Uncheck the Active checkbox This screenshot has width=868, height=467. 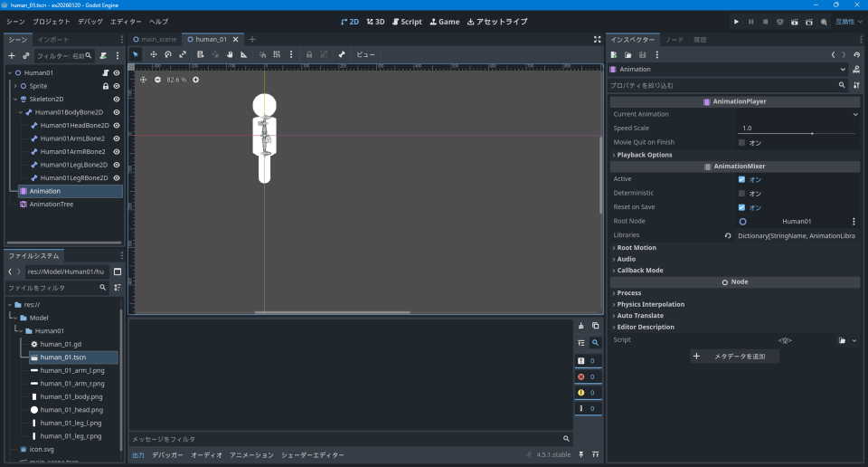(741, 179)
